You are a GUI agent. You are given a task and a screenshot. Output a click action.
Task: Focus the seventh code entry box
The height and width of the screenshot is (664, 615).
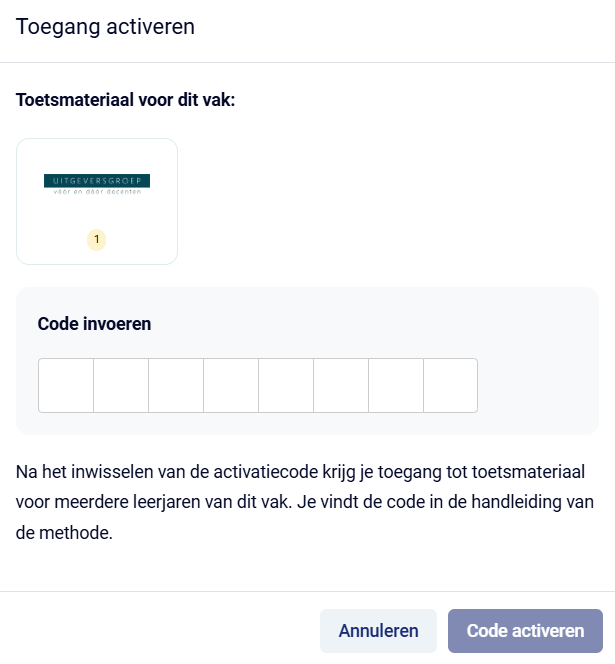[x=396, y=385]
